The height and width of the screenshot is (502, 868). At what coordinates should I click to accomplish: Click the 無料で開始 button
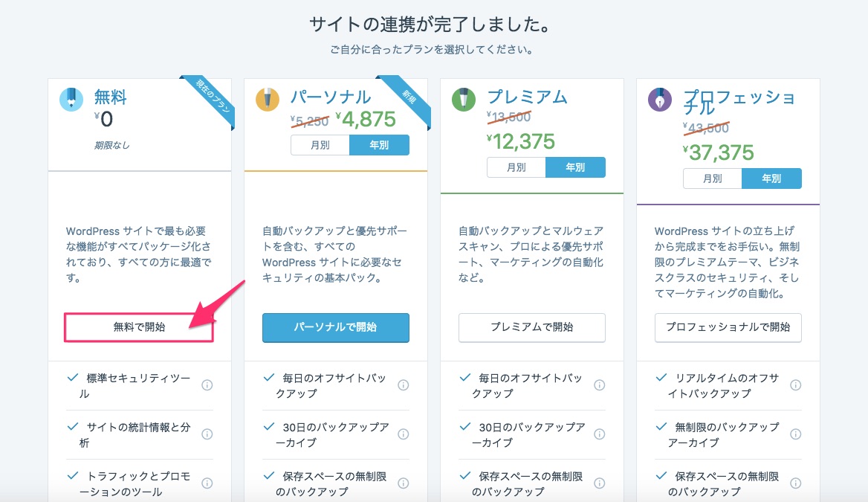coord(139,327)
